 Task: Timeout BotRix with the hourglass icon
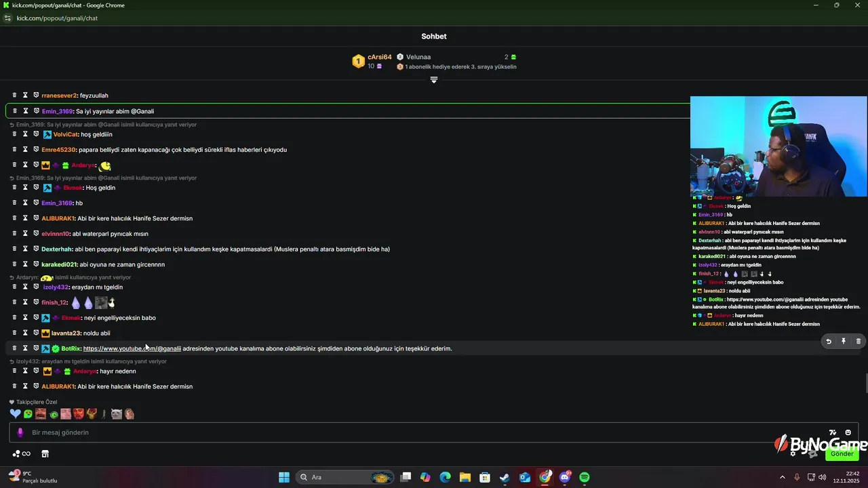[25, 348]
